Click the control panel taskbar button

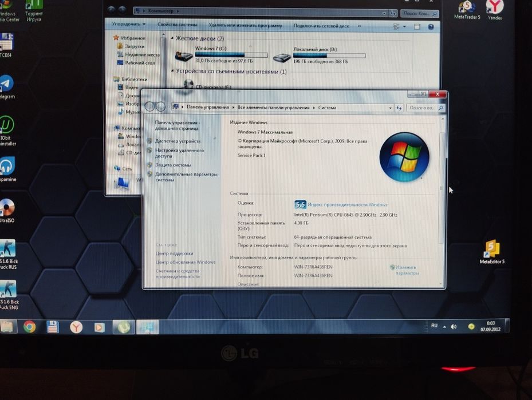[148, 327]
